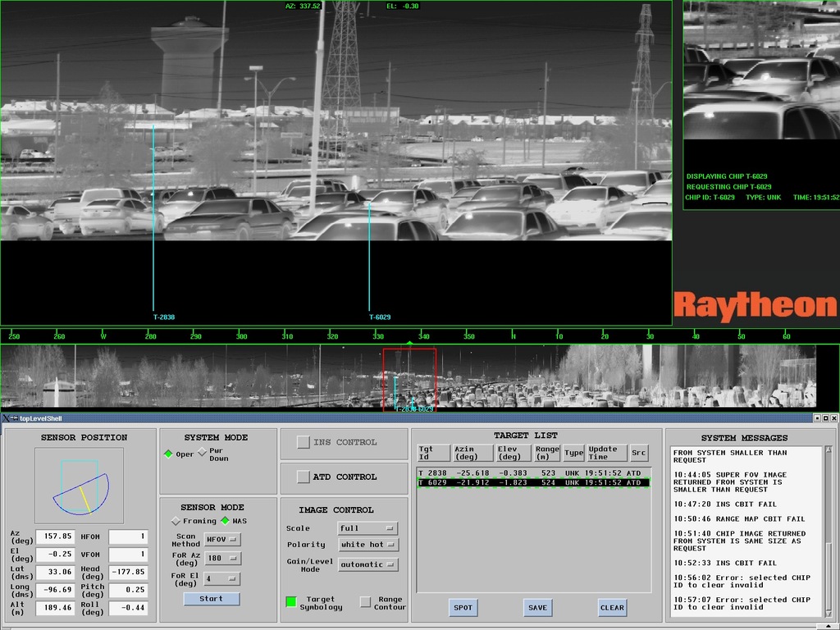Click the green azimuth pointer on compass scale
The height and width of the screenshot is (630, 840).
[x=409, y=342]
